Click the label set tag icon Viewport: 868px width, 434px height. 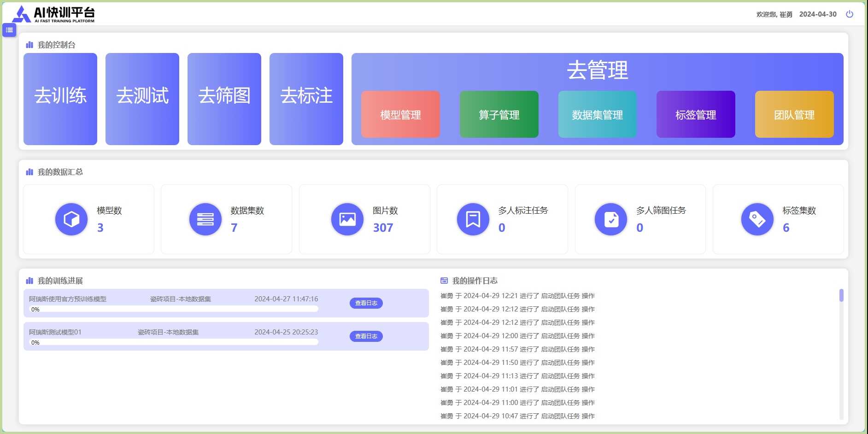[757, 219]
